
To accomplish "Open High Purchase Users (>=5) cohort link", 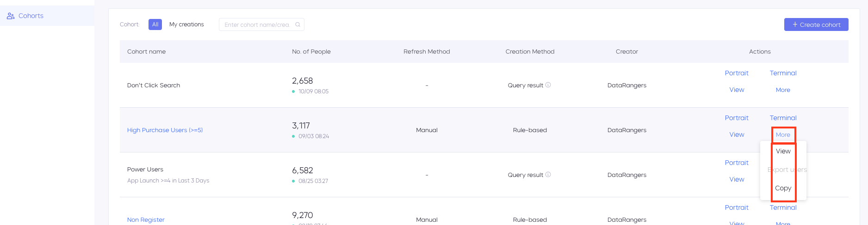I will 165,130.
